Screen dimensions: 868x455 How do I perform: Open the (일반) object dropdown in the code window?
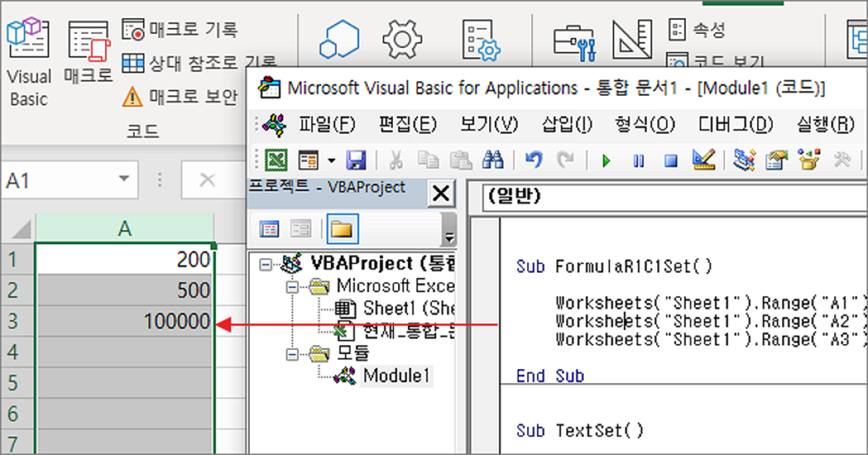coord(674,197)
